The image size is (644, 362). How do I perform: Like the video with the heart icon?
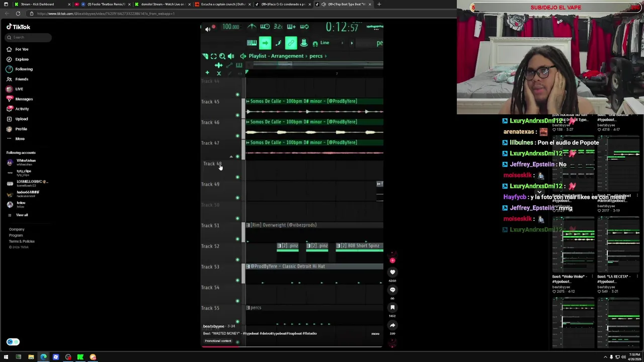point(392,272)
